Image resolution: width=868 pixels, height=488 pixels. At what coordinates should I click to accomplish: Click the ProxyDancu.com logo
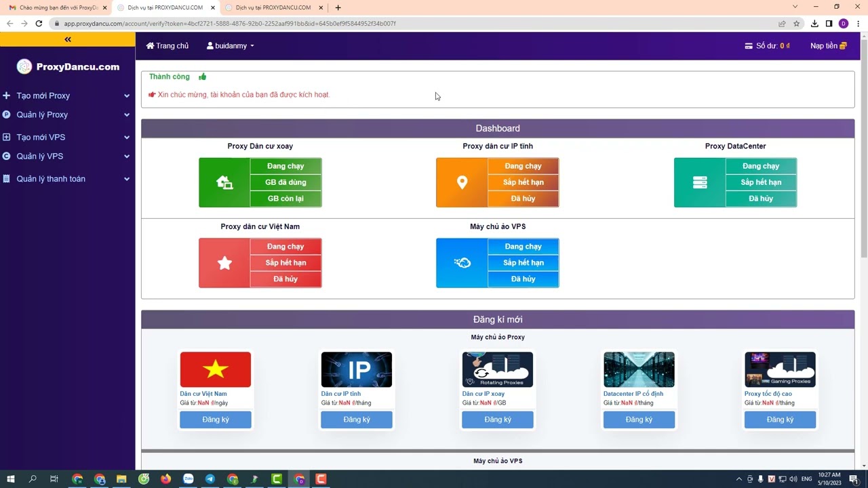pos(68,66)
